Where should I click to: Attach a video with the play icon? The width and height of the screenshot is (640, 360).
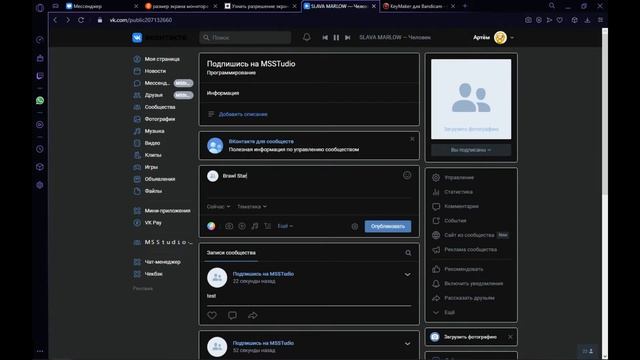(242, 226)
